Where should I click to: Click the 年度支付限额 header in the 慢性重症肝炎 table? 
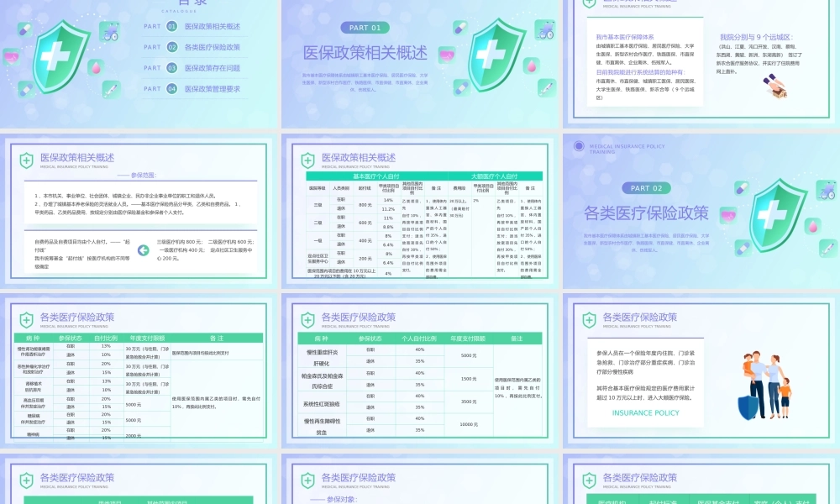[468, 339]
